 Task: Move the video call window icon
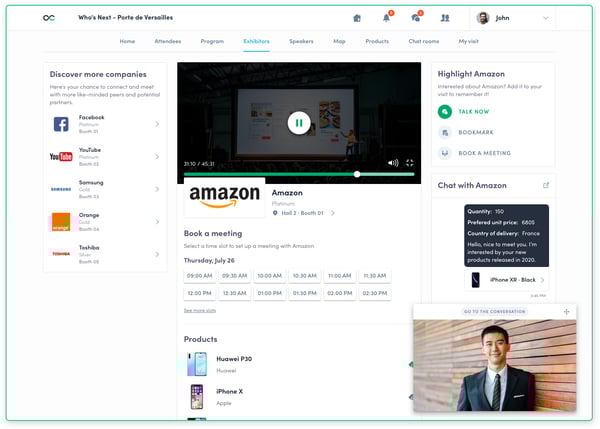click(567, 312)
